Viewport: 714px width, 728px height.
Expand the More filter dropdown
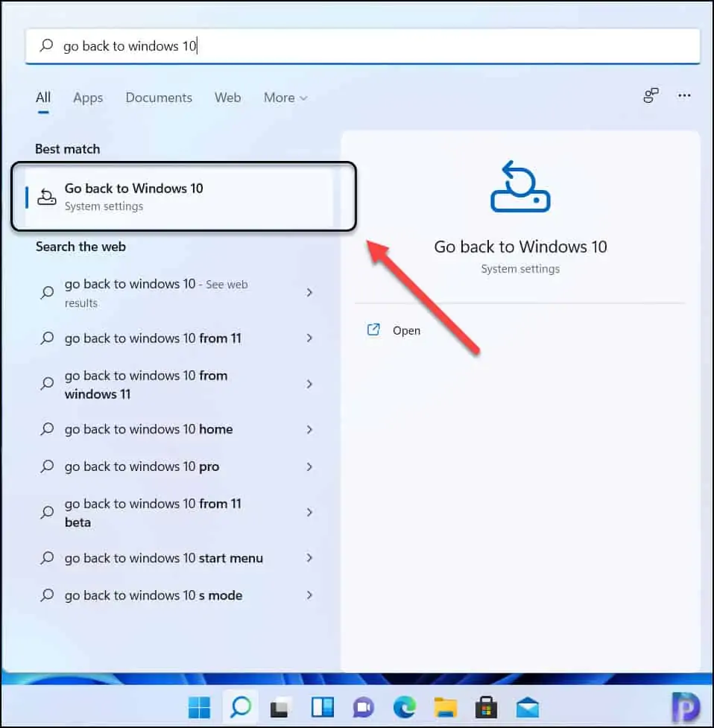(x=285, y=98)
